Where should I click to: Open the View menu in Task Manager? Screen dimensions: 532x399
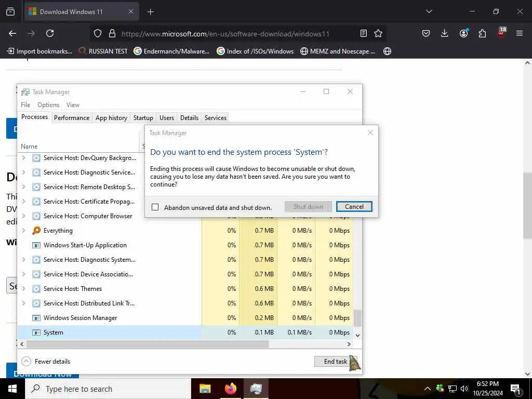[73, 105]
